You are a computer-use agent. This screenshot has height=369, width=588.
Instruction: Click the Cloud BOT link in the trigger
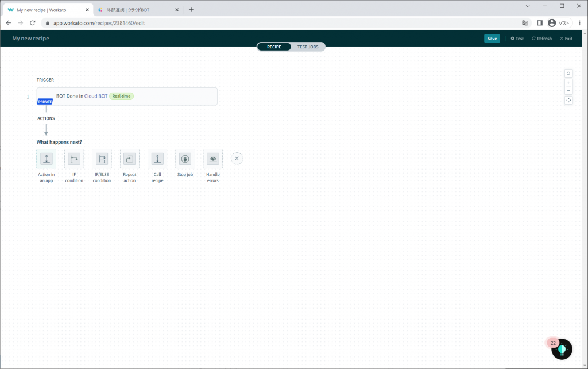(x=96, y=96)
